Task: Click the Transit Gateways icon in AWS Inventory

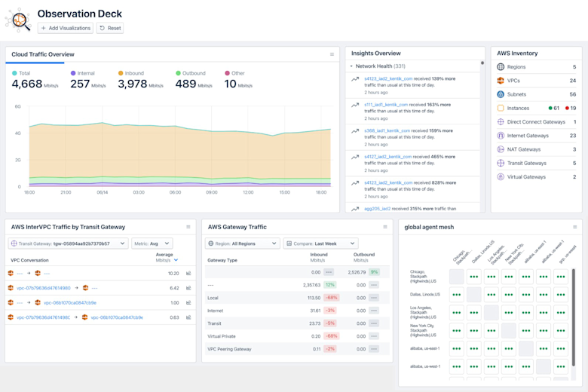Action: coord(501,163)
